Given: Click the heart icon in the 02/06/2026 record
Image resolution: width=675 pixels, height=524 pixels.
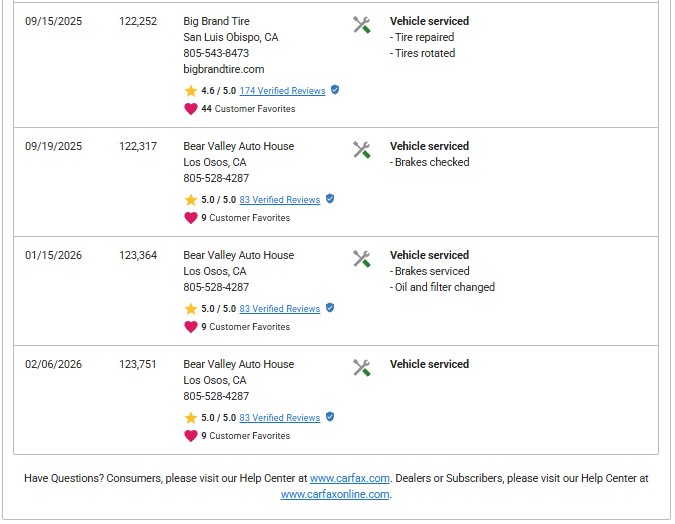Looking at the screenshot, I should 191,436.
